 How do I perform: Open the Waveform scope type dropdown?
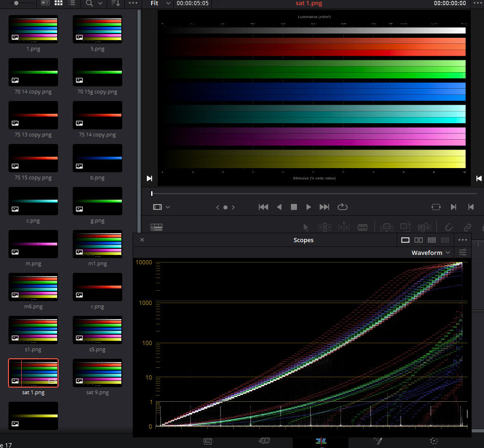pyautogui.click(x=430, y=253)
